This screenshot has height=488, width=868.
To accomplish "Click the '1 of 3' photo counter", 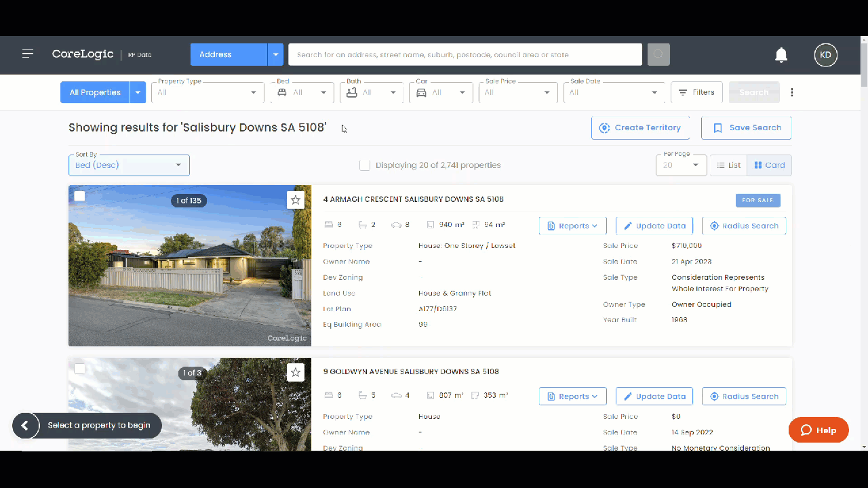I will 192,373.
